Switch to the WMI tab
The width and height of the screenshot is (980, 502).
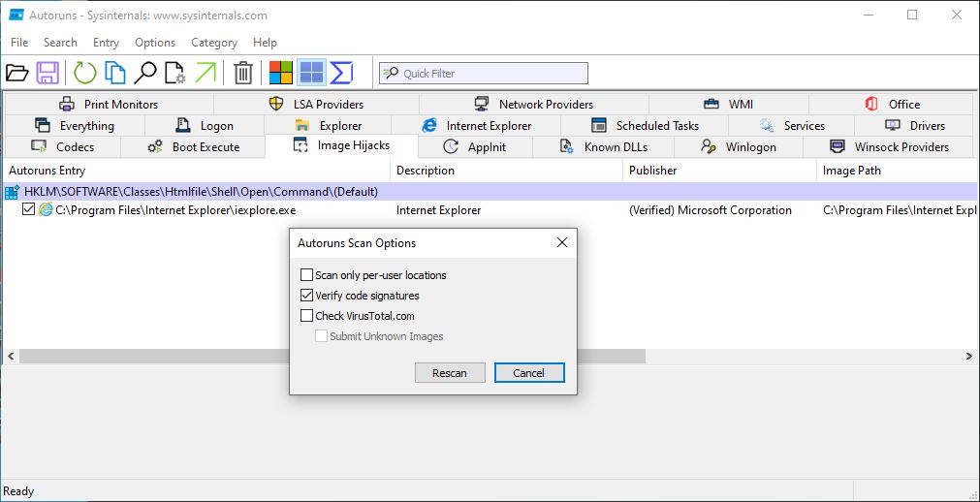[x=729, y=105]
